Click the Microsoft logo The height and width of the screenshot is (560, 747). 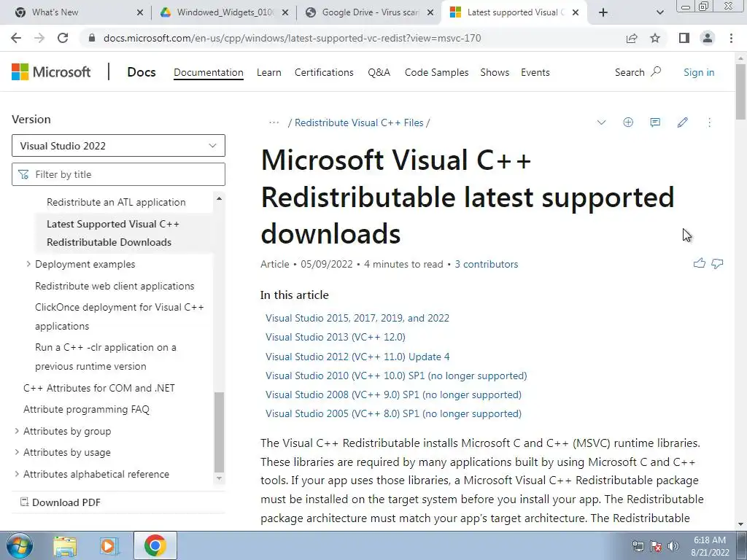(x=51, y=72)
